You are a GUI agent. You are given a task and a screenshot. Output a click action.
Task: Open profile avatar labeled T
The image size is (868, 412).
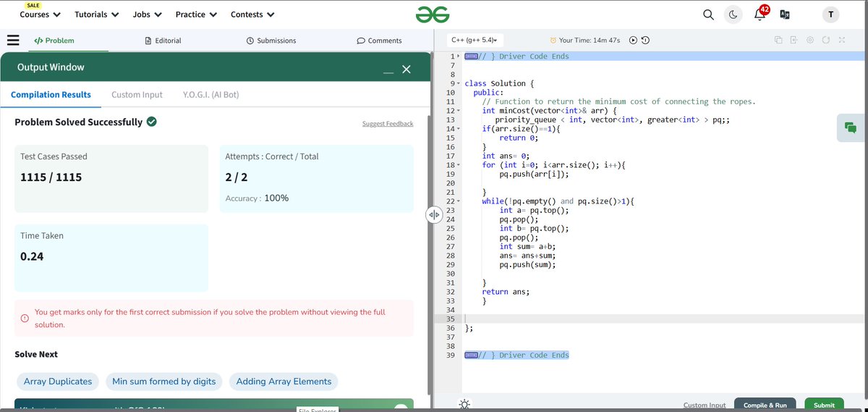(830, 14)
